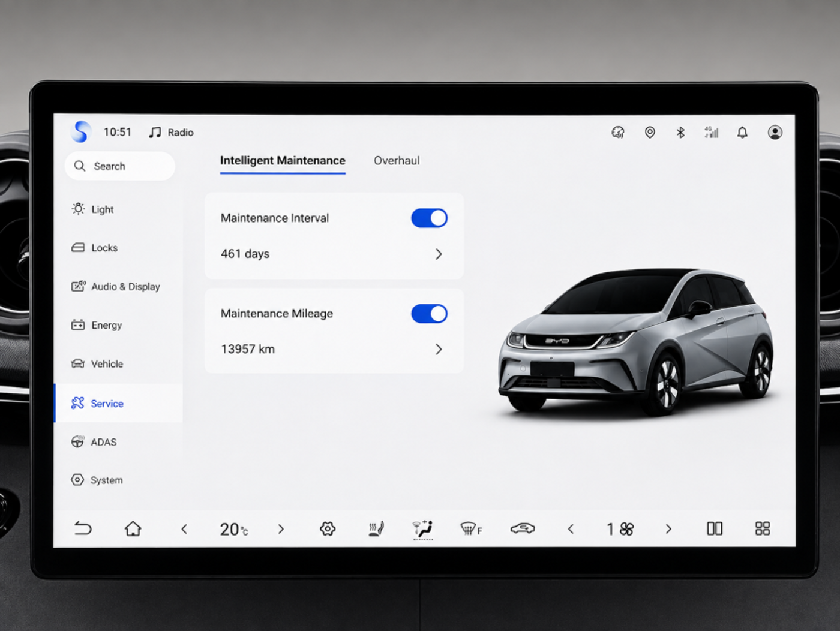Decrease temperature with left arrow
The width and height of the screenshot is (840, 631).
click(x=184, y=528)
